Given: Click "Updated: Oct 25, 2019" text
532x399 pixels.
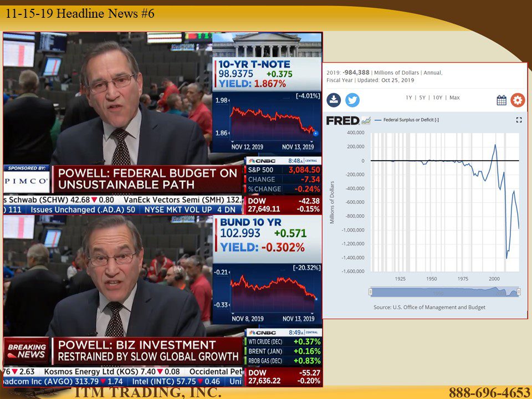Looking at the screenshot, I should tap(386, 80).
